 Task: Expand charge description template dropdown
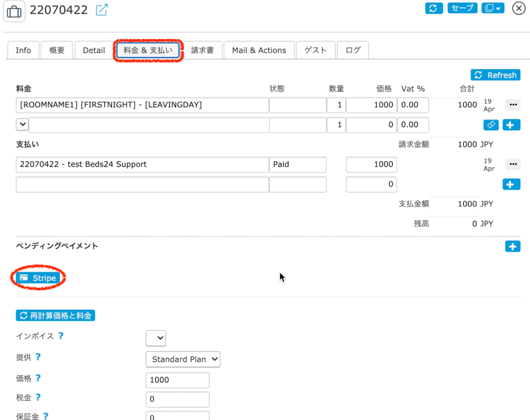[x=23, y=124]
